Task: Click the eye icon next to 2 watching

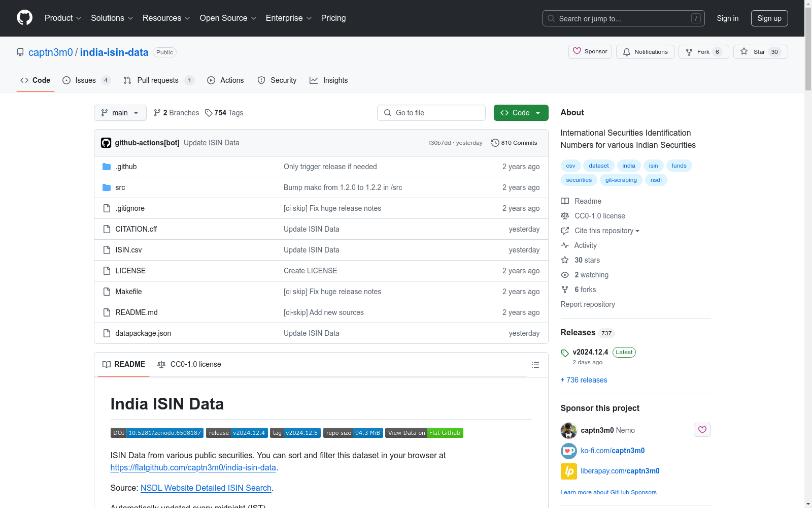Action: pyautogui.click(x=565, y=275)
